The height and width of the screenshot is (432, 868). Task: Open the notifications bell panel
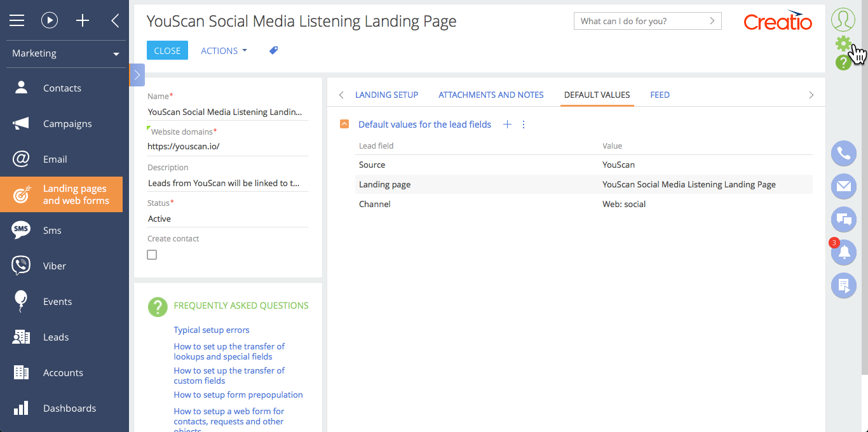844,252
